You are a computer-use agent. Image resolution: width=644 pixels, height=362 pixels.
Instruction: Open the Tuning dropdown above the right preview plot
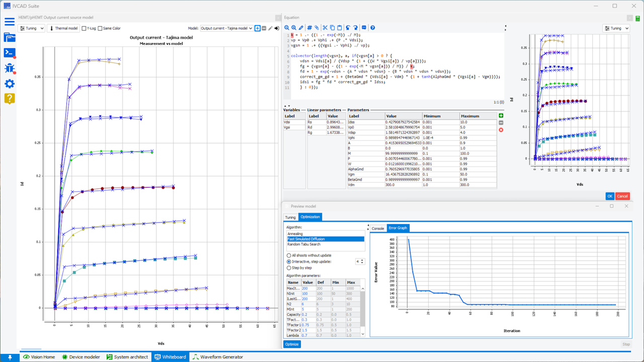point(616,28)
